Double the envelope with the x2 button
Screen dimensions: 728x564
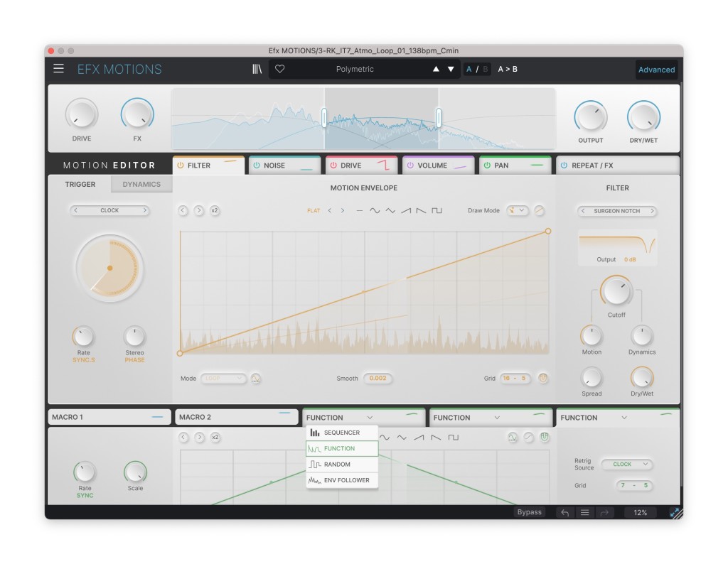pos(215,210)
